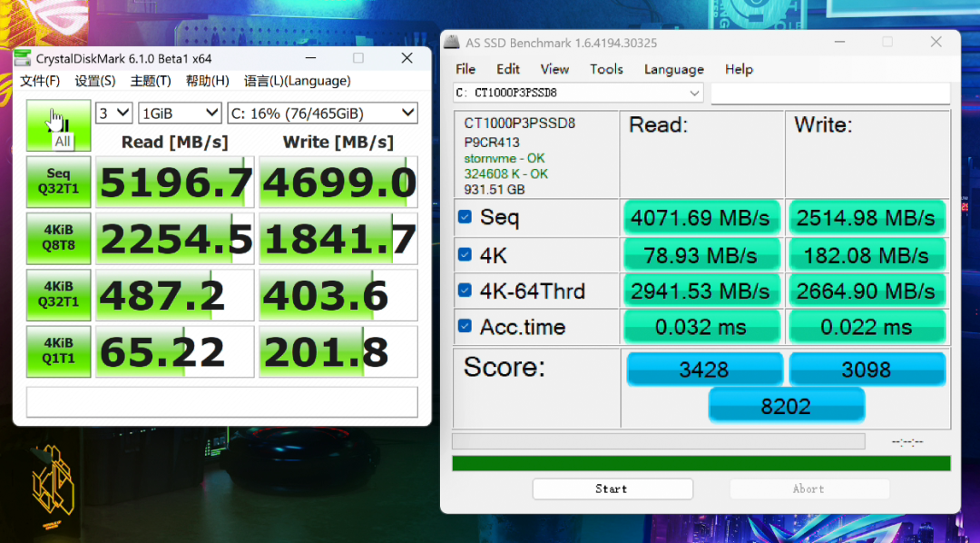Image resolution: width=980 pixels, height=543 pixels.
Task: Open the Language menu in AS SSD Benchmark
Action: [673, 69]
